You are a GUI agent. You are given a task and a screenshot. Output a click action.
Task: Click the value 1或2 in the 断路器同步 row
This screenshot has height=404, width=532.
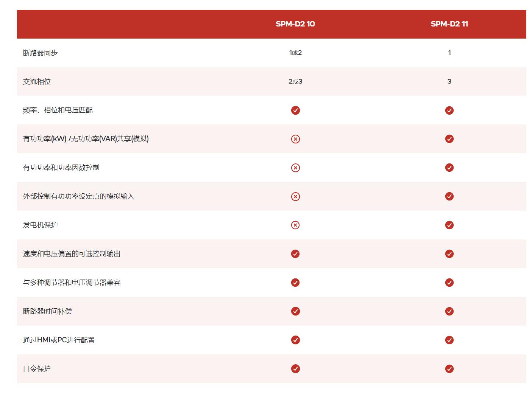click(x=295, y=53)
